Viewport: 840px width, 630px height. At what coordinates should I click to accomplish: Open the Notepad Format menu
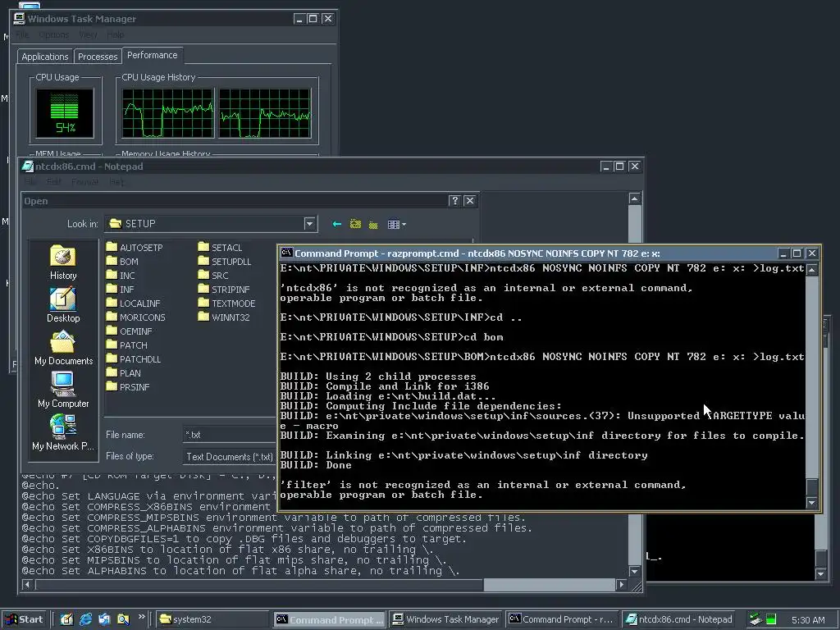point(84,182)
